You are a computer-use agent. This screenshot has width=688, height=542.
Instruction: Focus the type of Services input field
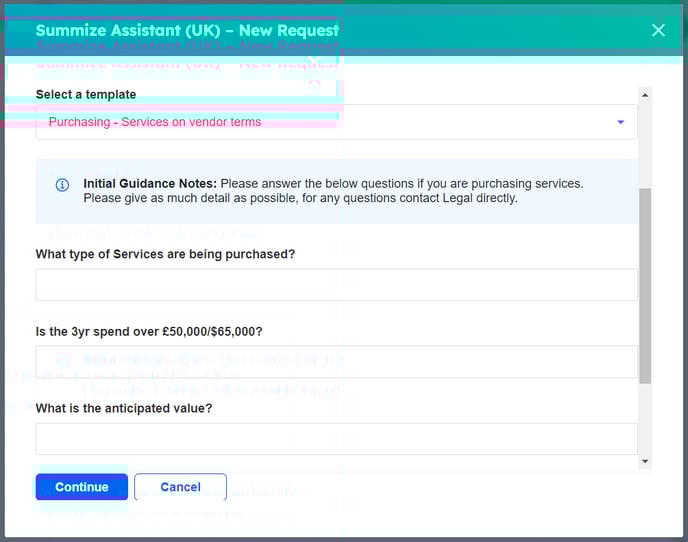336,285
